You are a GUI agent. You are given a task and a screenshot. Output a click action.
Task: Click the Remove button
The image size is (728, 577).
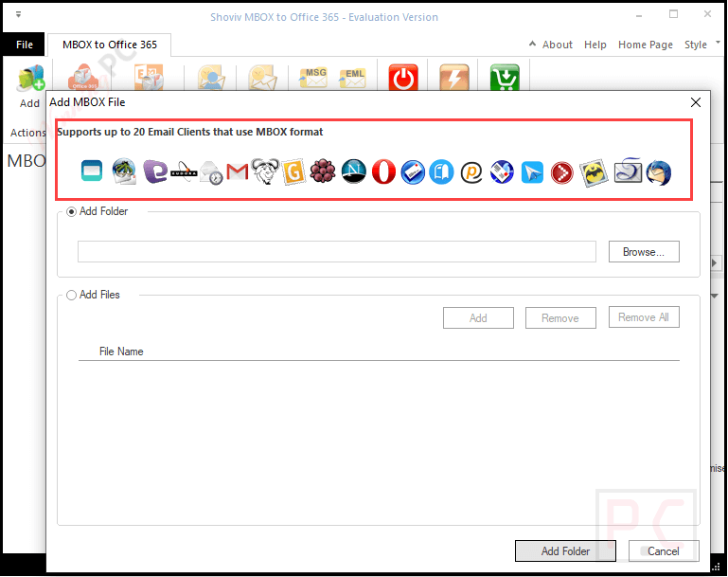click(560, 318)
